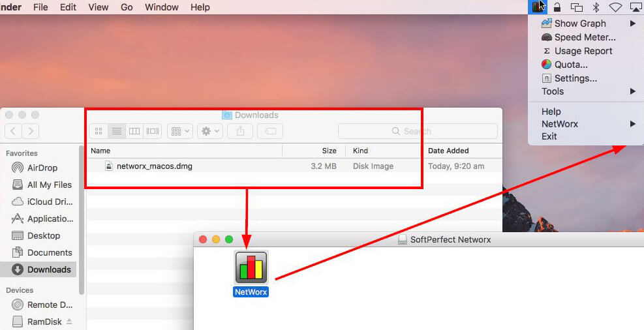Open the gear action dropdown
Screen dimensions: 644x330
(x=210, y=131)
